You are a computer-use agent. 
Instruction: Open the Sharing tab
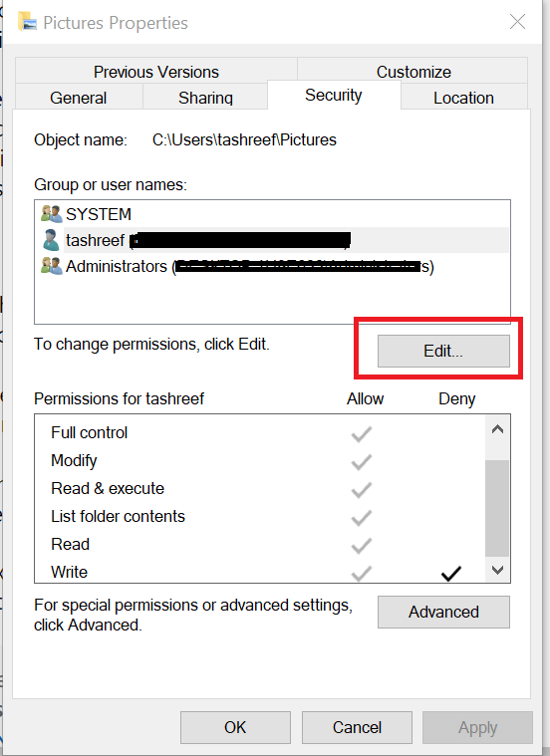point(205,98)
